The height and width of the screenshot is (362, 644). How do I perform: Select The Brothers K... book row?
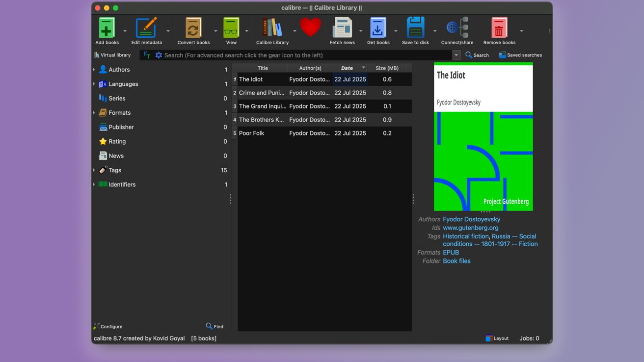click(322, 120)
